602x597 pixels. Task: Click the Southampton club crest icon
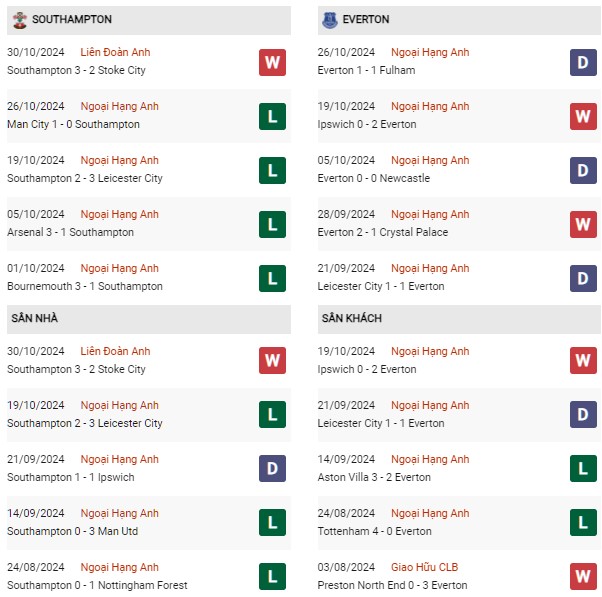[19, 20]
